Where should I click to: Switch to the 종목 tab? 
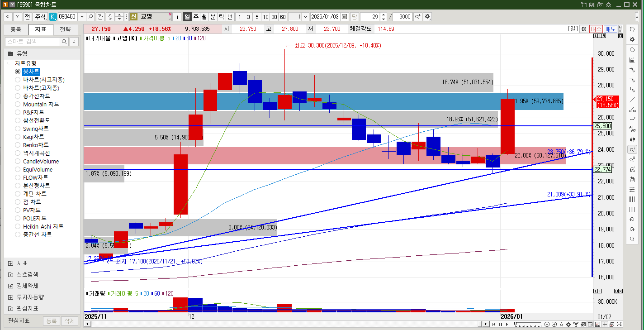click(x=16, y=30)
